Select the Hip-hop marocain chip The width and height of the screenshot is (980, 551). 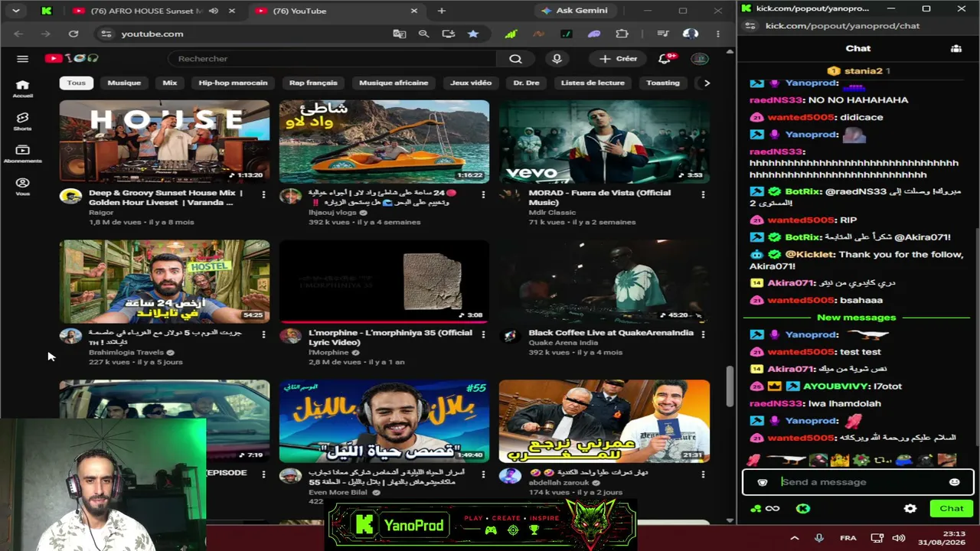tap(233, 83)
